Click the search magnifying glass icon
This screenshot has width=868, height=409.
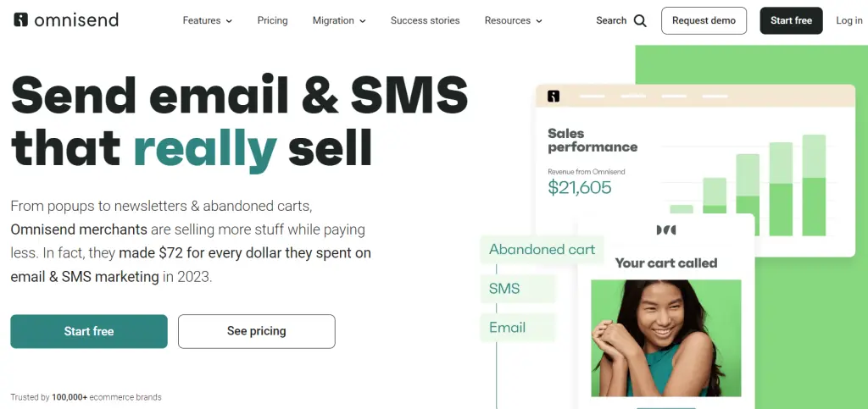coord(640,20)
